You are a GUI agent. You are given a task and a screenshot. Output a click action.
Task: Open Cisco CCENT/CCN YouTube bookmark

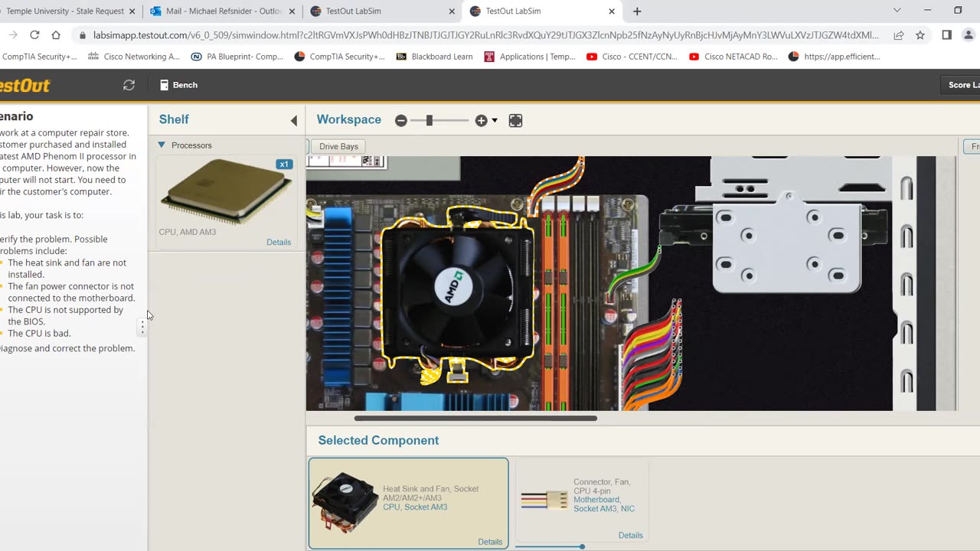point(632,57)
